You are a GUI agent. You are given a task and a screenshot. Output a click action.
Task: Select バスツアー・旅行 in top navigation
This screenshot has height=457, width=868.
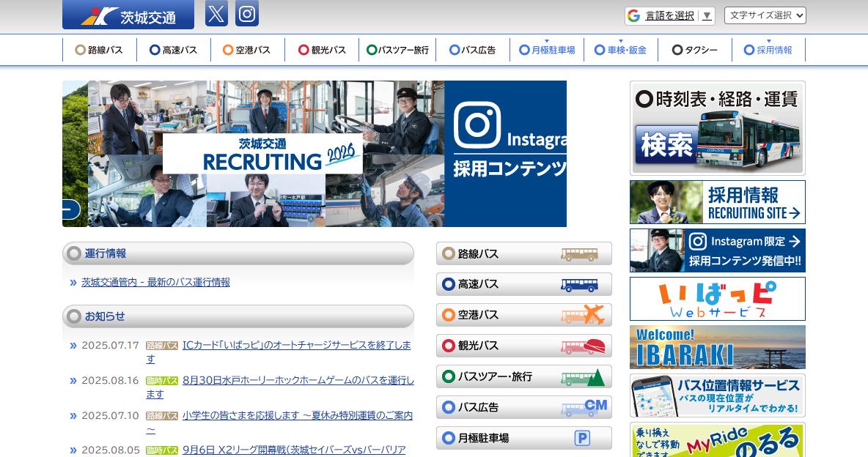tap(397, 50)
